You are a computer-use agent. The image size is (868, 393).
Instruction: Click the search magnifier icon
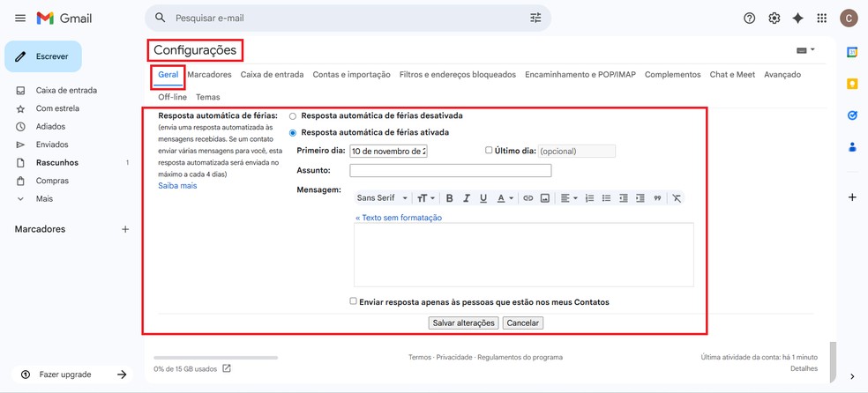point(161,18)
